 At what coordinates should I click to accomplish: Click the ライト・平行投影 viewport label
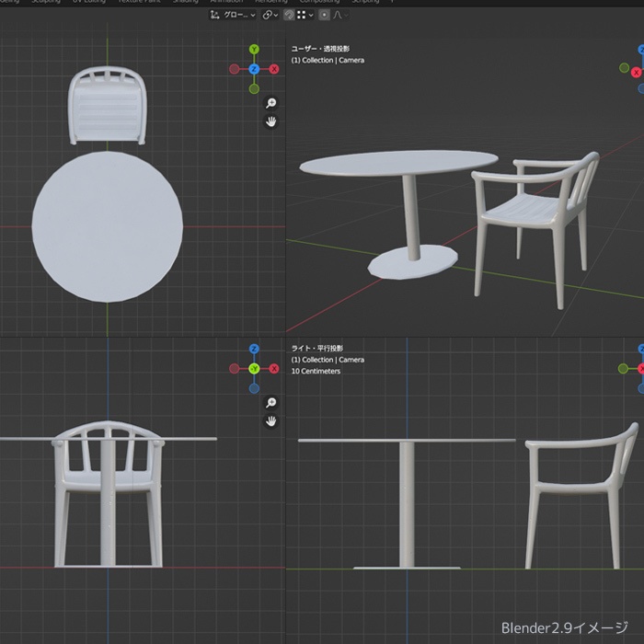[x=317, y=349]
